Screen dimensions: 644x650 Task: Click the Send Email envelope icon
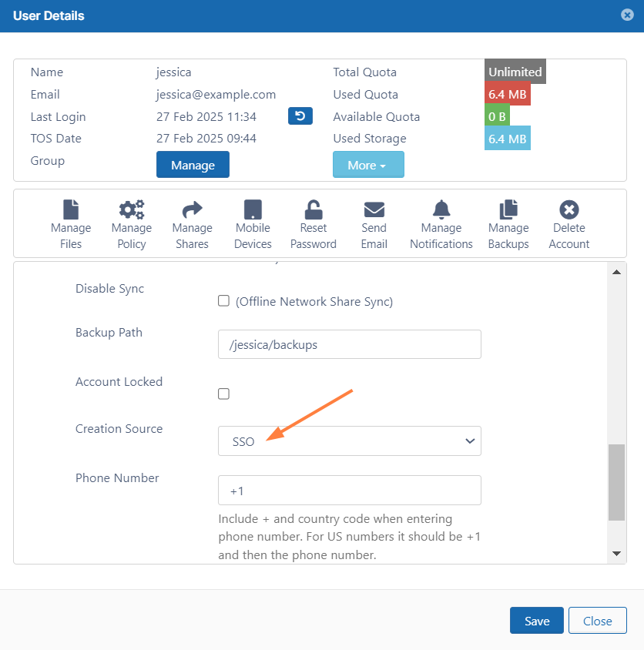[x=374, y=209]
